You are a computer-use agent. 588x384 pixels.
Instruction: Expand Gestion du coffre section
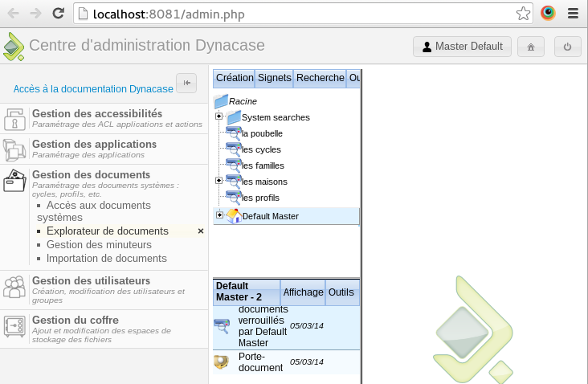click(76, 321)
